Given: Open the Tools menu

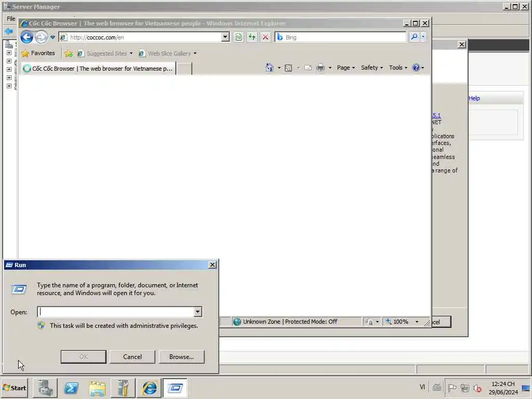Looking at the screenshot, I should click(398, 68).
